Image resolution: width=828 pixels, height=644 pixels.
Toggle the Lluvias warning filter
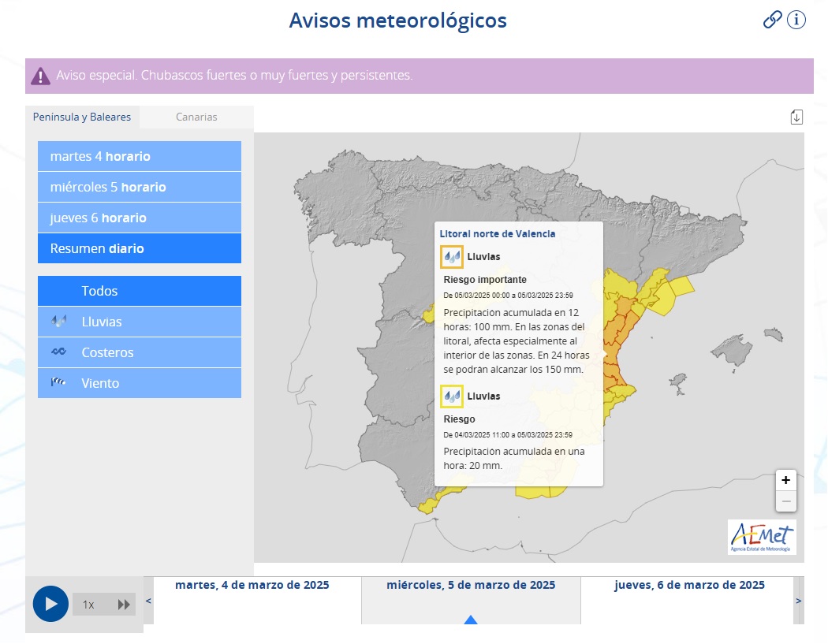[x=139, y=321]
